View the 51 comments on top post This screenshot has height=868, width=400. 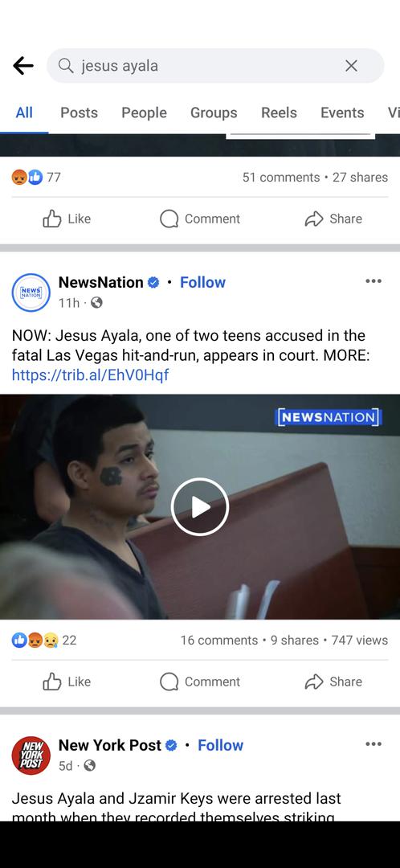click(281, 177)
